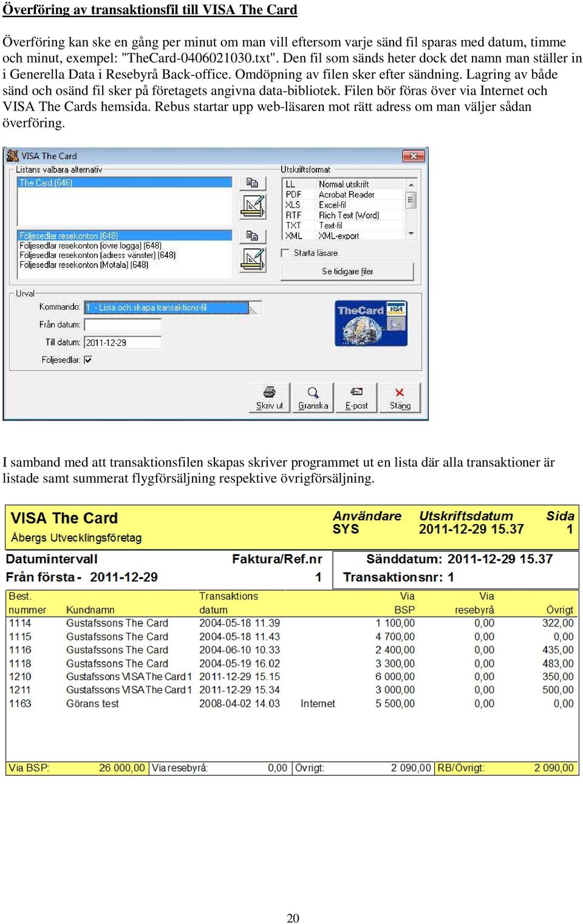The width and height of the screenshot is (583, 924).
Task: Click transaction date 2008-04-02 14.03
Action: pyautogui.click(x=239, y=703)
